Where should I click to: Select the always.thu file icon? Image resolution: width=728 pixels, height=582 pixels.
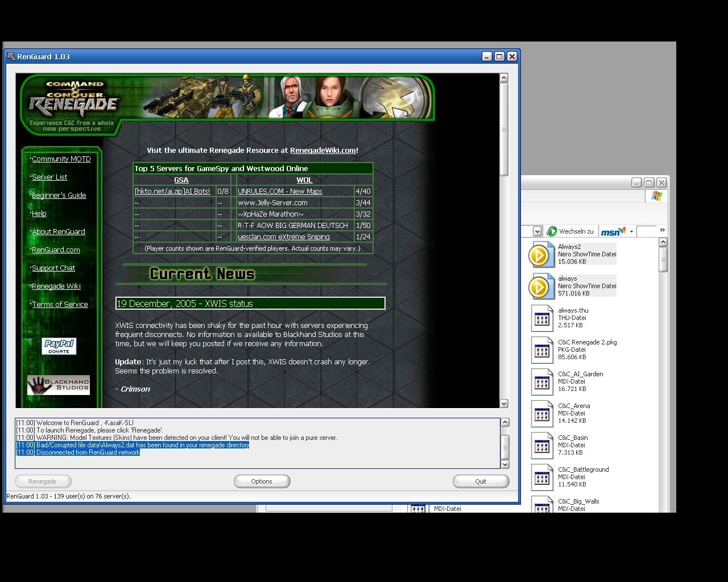pos(541,318)
